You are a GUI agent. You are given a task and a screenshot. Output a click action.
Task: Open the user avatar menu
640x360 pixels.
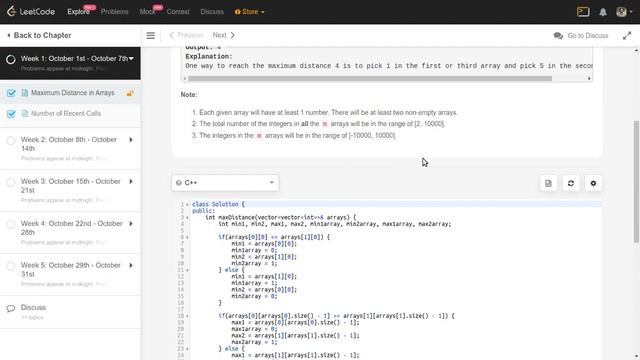pos(624,12)
